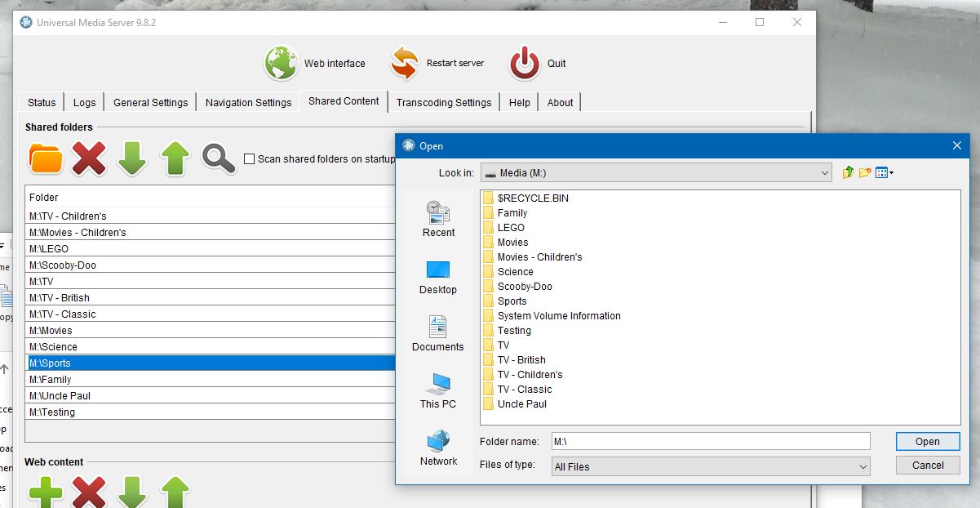Viewport: 980px width, 508px height.
Task: Add a shared folder with orange folder icon
Action: (x=46, y=158)
